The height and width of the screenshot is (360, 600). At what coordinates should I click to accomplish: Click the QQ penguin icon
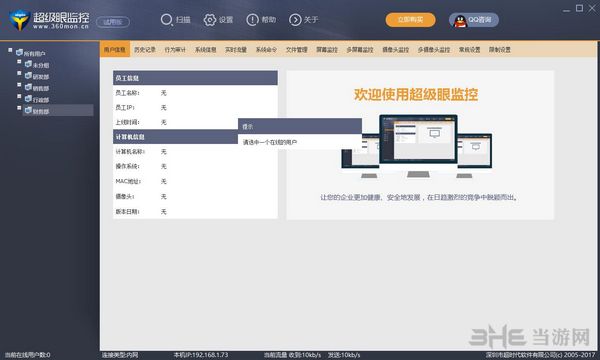click(x=460, y=21)
